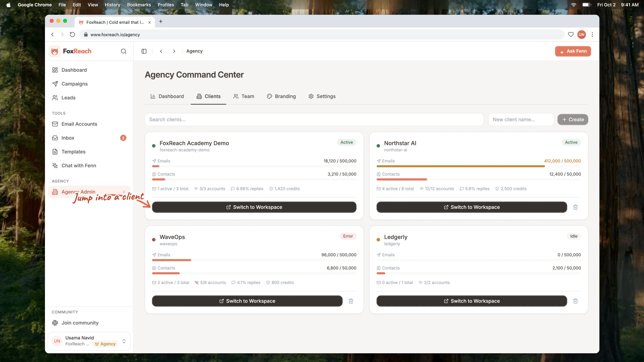Go back using the Agency header arrow
The width and height of the screenshot is (644, 362).
161,51
